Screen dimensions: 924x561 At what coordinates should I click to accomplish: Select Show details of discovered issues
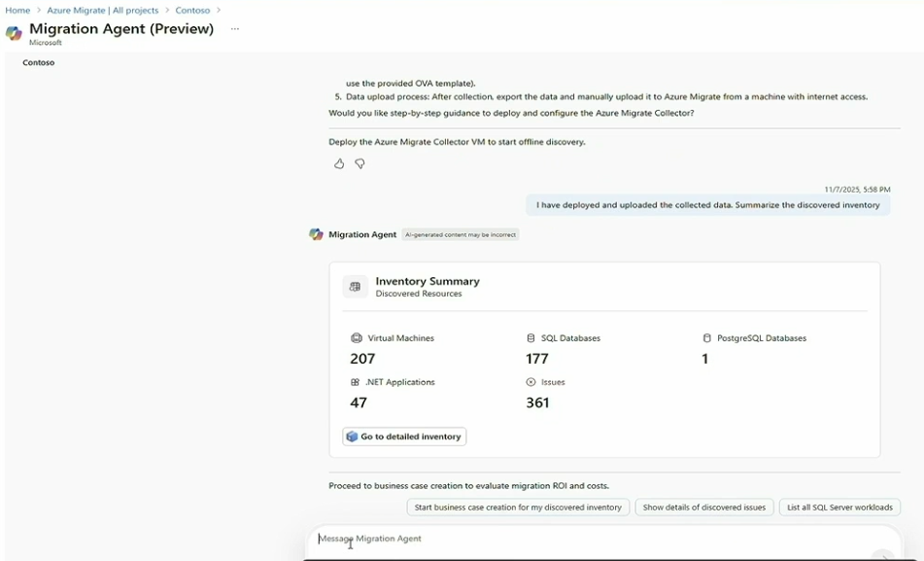pyautogui.click(x=703, y=508)
